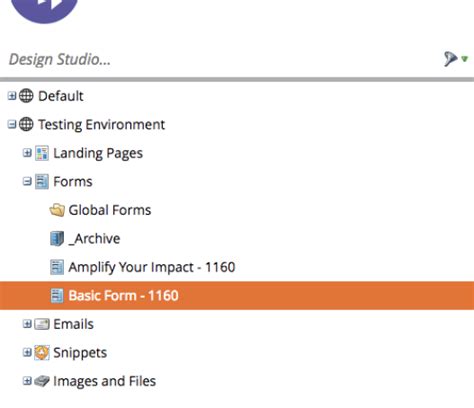
Task: Click the Forms section icon
Action: point(42,182)
